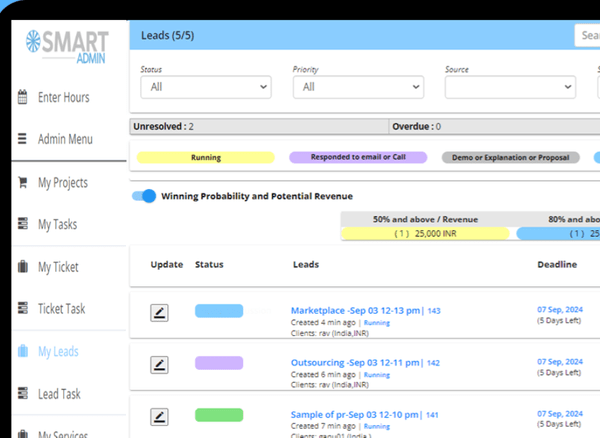
Task: Click Running link under Sample of pr lead
Action: 377,427
